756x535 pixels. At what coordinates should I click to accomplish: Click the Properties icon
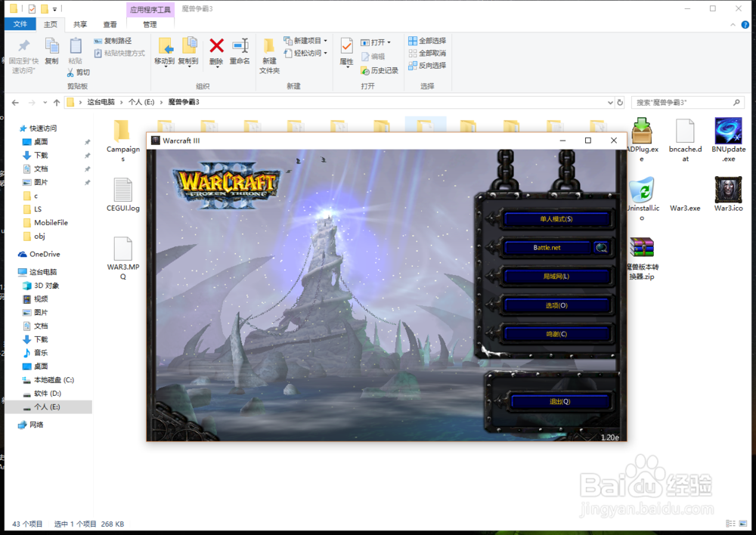[x=347, y=46]
